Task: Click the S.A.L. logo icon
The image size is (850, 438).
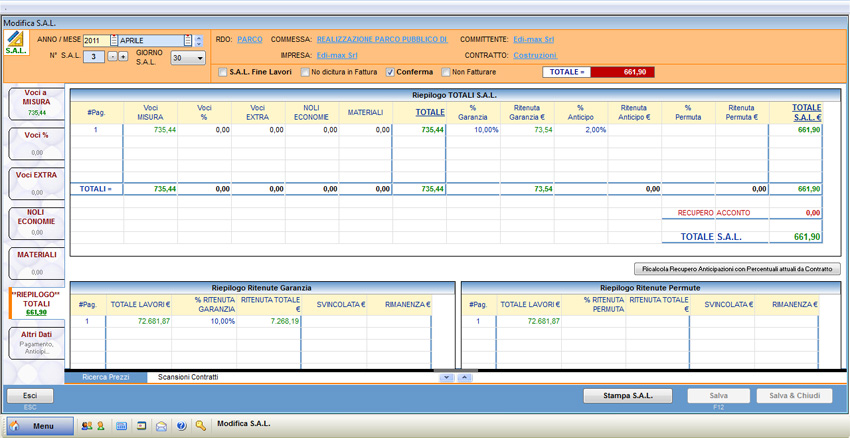Action: click(16, 43)
